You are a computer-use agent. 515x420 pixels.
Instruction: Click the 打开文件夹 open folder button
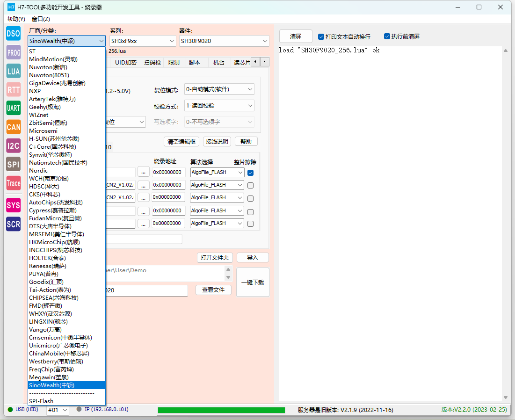pyautogui.click(x=215, y=257)
